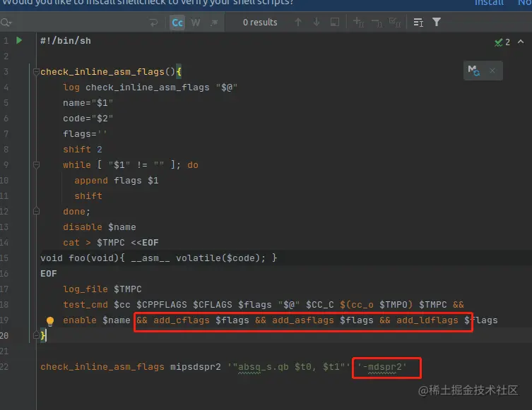This screenshot has height=410, width=532.
Task: Click 'enable $name' text
Action: pyautogui.click(x=97, y=320)
